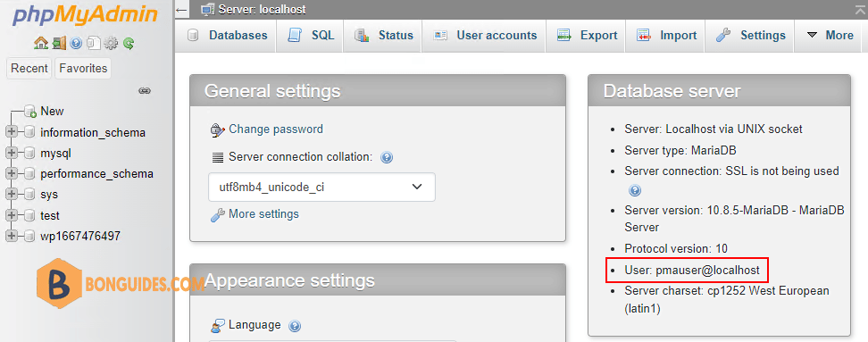The width and height of the screenshot is (868, 342).
Task: Open navigation panel settings gear icon
Action: click(111, 43)
